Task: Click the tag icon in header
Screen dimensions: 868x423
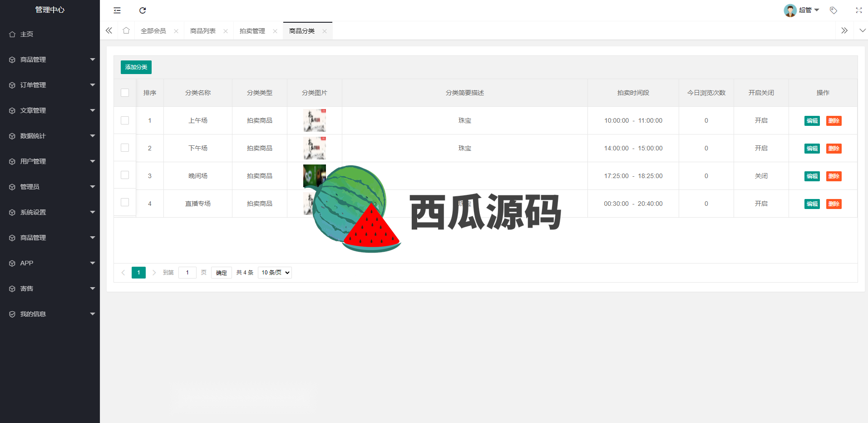Action: [x=833, y=10]
